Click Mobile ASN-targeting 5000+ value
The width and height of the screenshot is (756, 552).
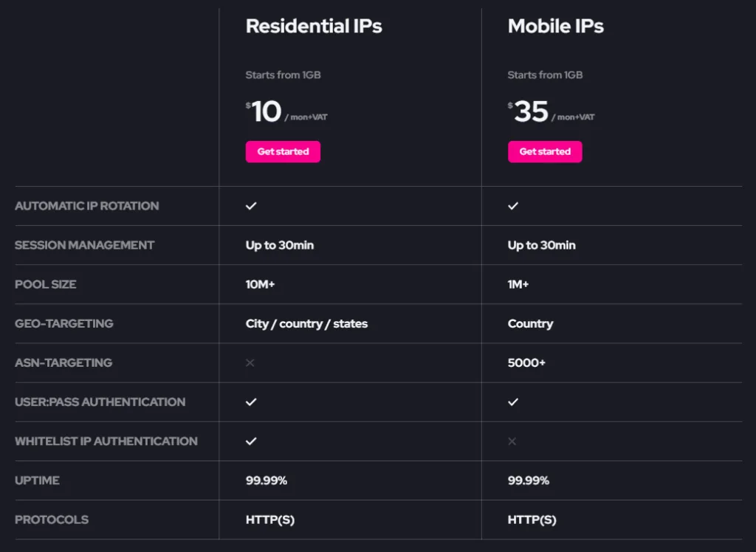[526, 363]
